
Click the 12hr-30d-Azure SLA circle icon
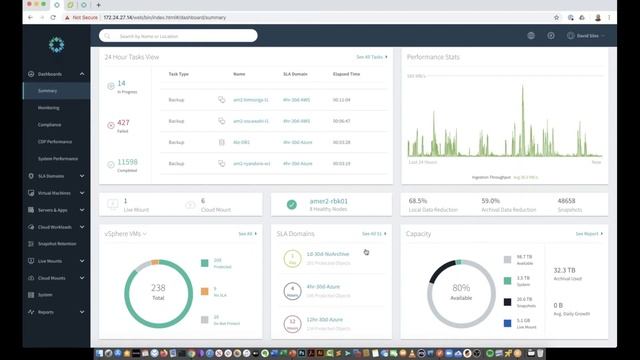(292, 324)
